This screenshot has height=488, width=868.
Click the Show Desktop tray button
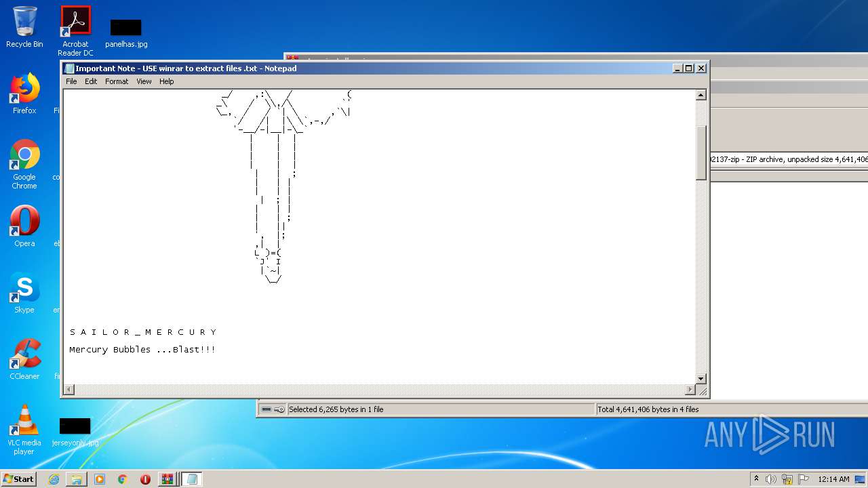tap(861, 479)
